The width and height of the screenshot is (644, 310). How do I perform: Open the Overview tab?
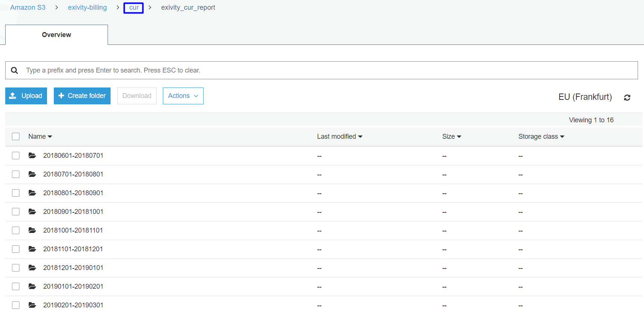pos(56,35)
